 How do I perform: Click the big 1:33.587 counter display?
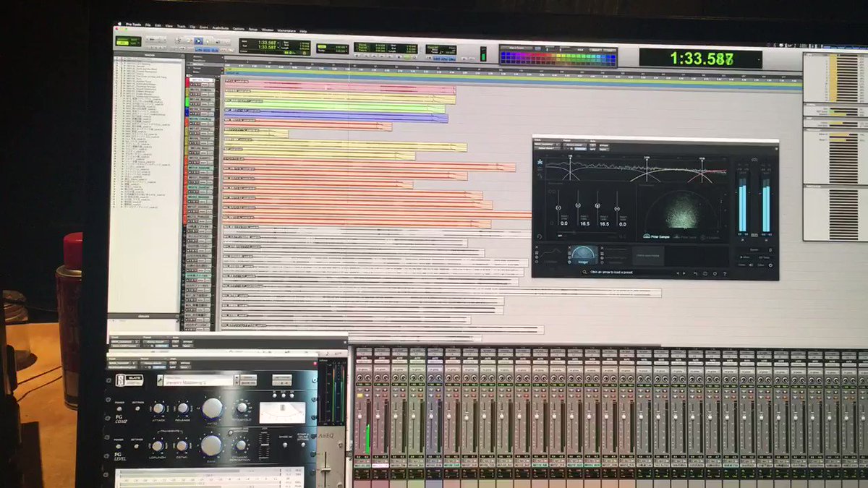tap(700, 59)
